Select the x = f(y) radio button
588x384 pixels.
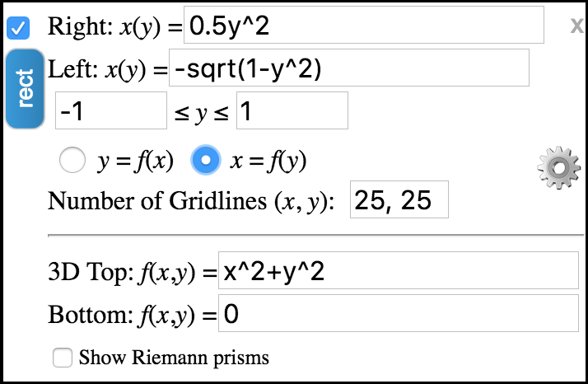[x=206, y=160]
